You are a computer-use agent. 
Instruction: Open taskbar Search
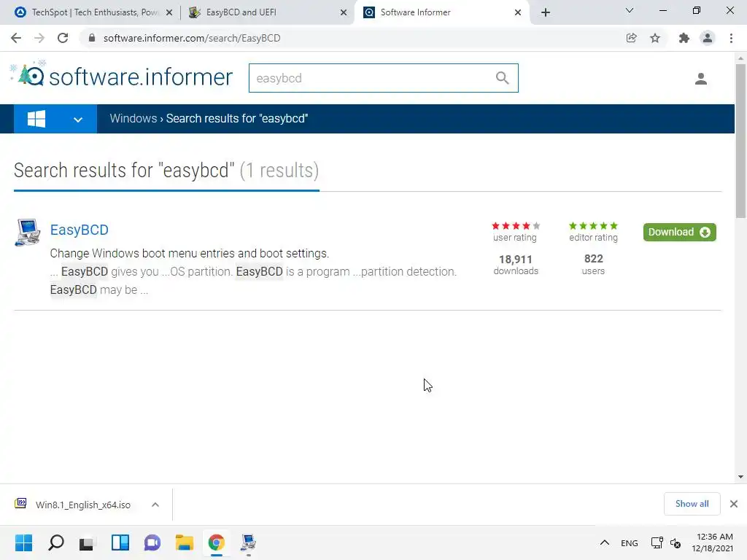coord(55,542)
